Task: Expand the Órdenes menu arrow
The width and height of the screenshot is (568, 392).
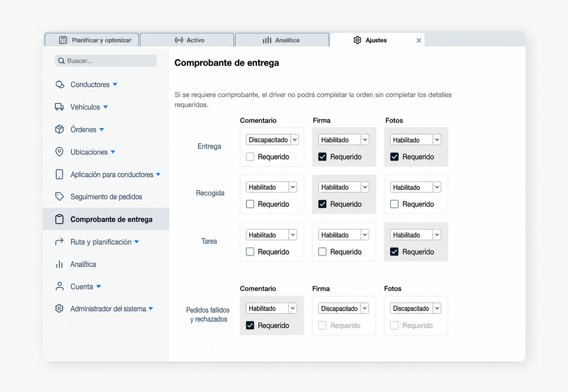Action: tap(102, 130)
